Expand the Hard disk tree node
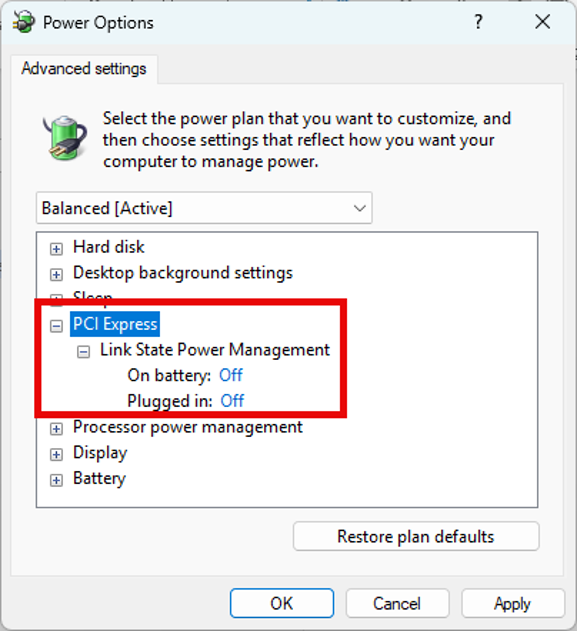 click(x=56, y=249)
